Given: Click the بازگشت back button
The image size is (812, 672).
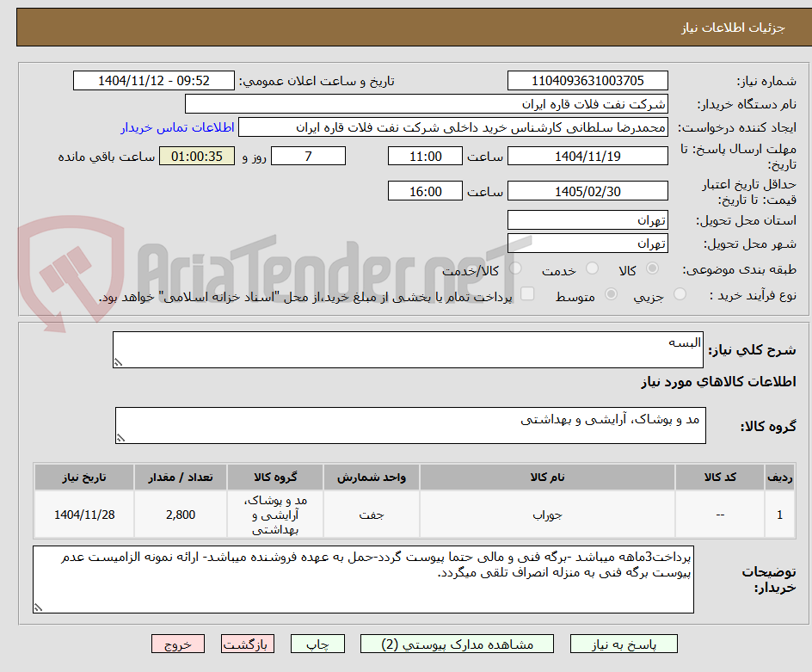Looking at the screenshot, I should pyautogui.click(x=248, y=644).
